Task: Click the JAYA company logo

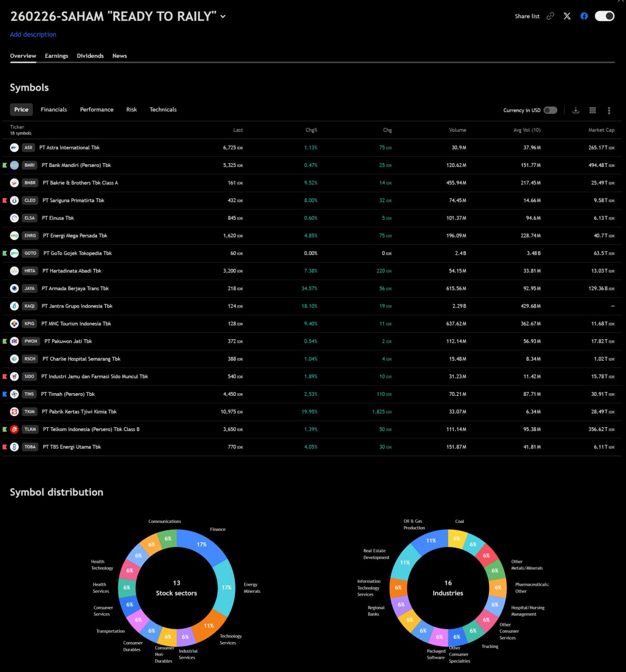Action: 14,288
